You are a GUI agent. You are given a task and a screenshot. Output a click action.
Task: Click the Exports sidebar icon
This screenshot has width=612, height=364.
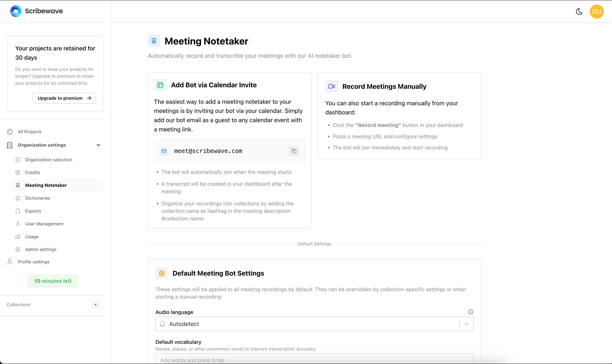click(x=18, y=211)
